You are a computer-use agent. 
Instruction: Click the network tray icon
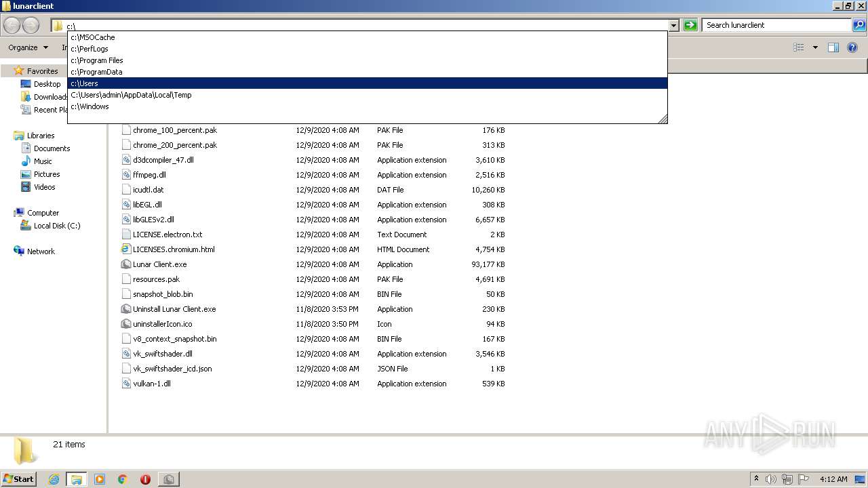[x=787, y=479]
